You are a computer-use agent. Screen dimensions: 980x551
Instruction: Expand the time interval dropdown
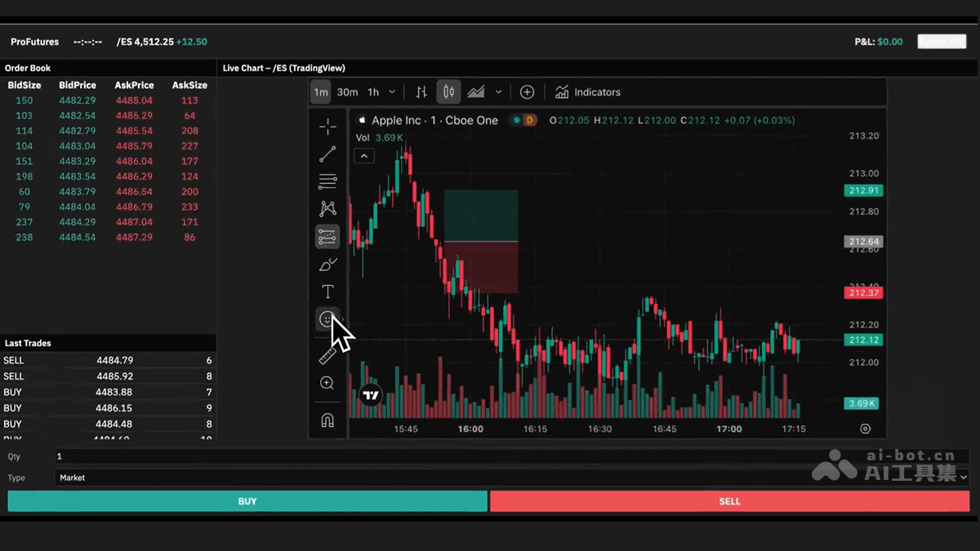point(392,92)
